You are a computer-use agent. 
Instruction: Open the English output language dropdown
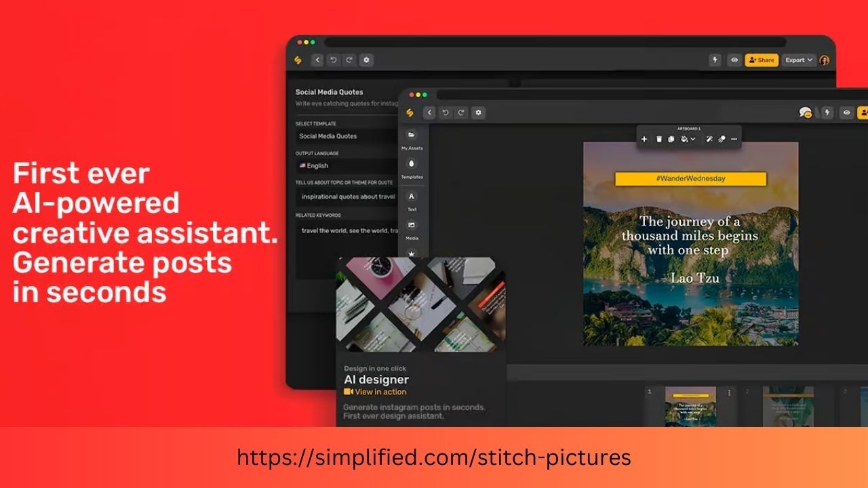[347, 165]
